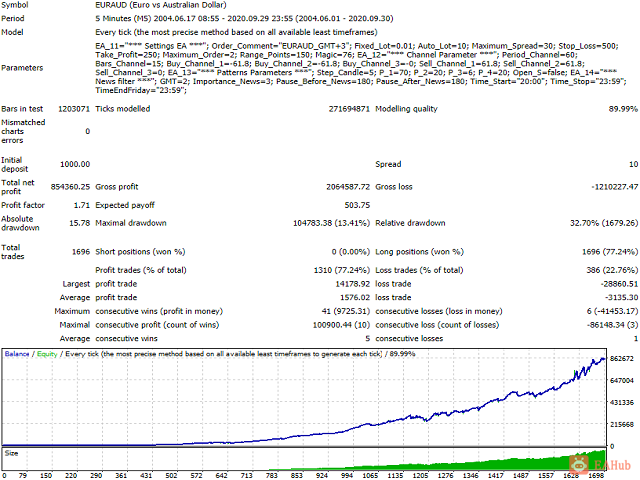Click the Long positions value 1696 (77.24%)
This screenshot has height=480, width=640.
[x=610, y=252]
